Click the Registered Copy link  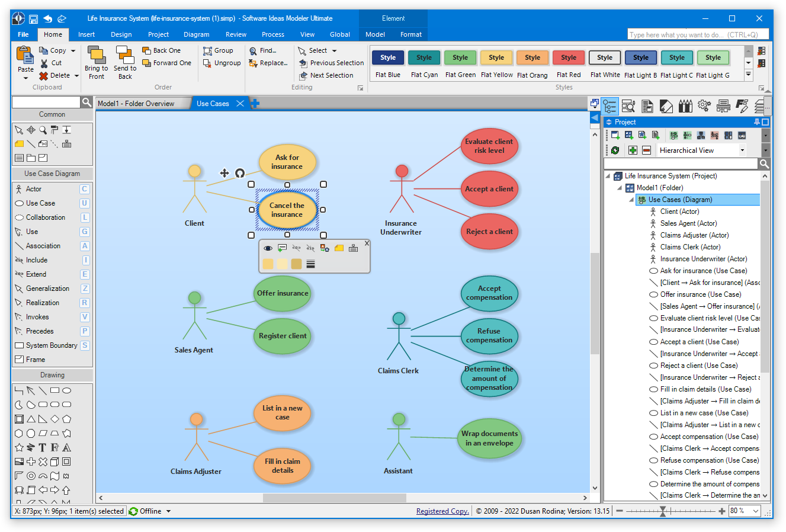pyautogui.click(x=442, y=511)
